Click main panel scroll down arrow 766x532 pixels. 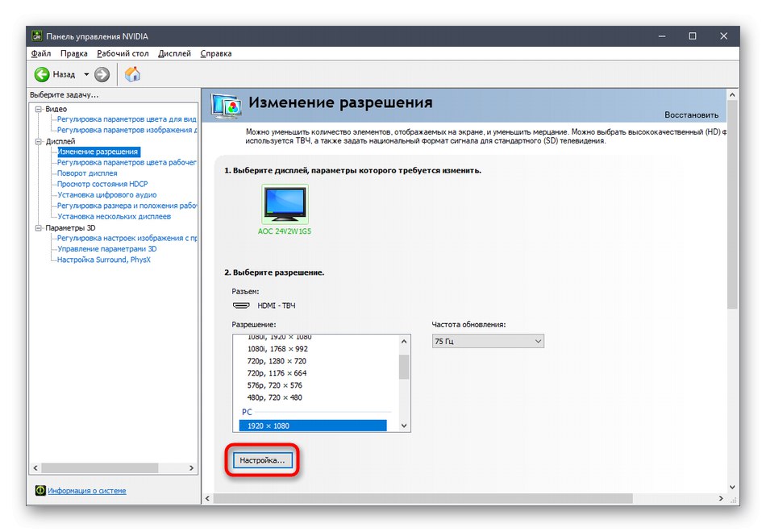point(732,487)
